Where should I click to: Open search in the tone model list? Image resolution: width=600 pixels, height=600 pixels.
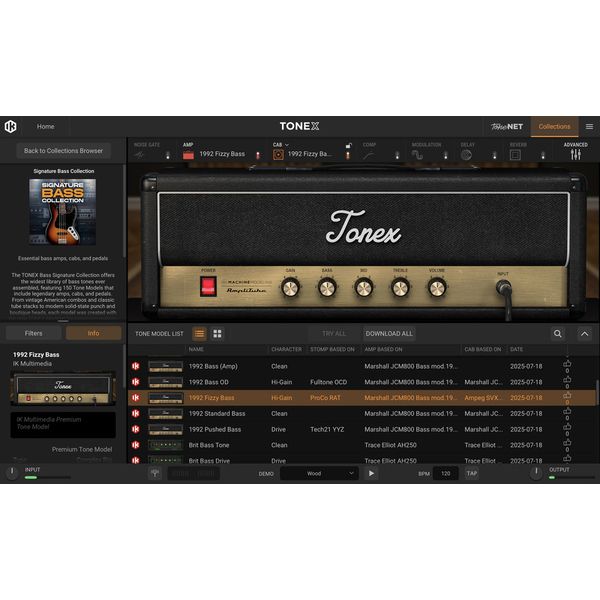click(558, 333)
